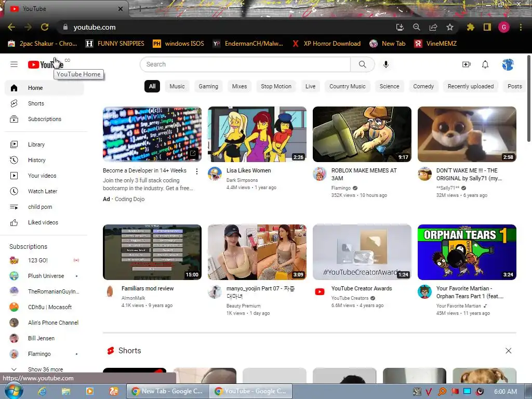
Task: Open the ORPHAN TEARS video thumbnail
Action: (467, 252)
